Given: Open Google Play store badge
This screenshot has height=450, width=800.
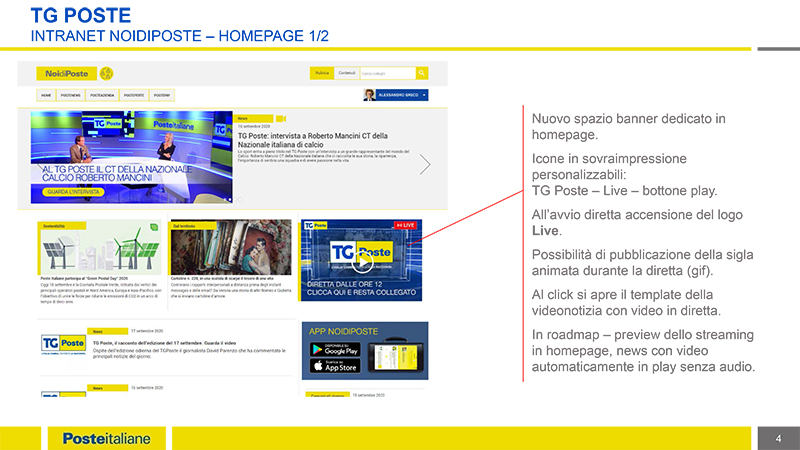Looking at the screenshot, I should point(335,349).
